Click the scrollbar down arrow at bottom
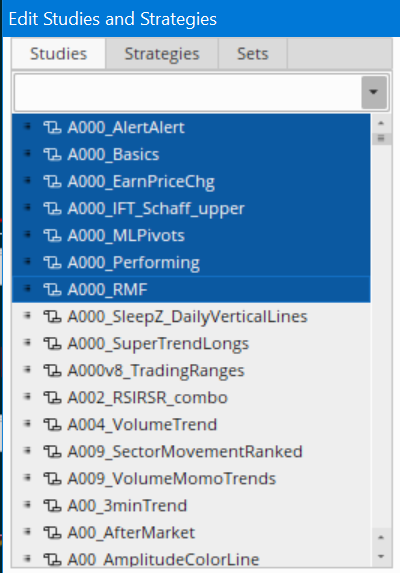 click(381, 557)
